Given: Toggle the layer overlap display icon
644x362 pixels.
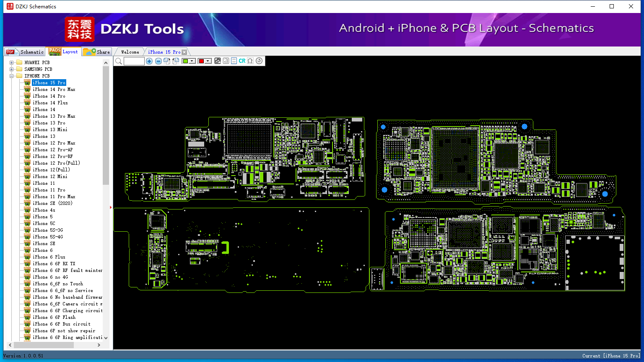Looking at the screenshot, I should coord(218,61).
